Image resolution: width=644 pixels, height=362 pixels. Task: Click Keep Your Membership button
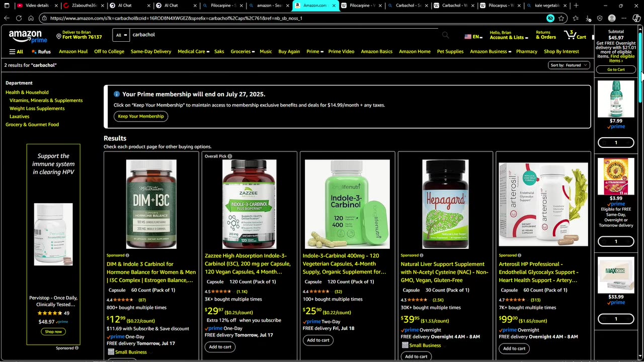[141, 116]
